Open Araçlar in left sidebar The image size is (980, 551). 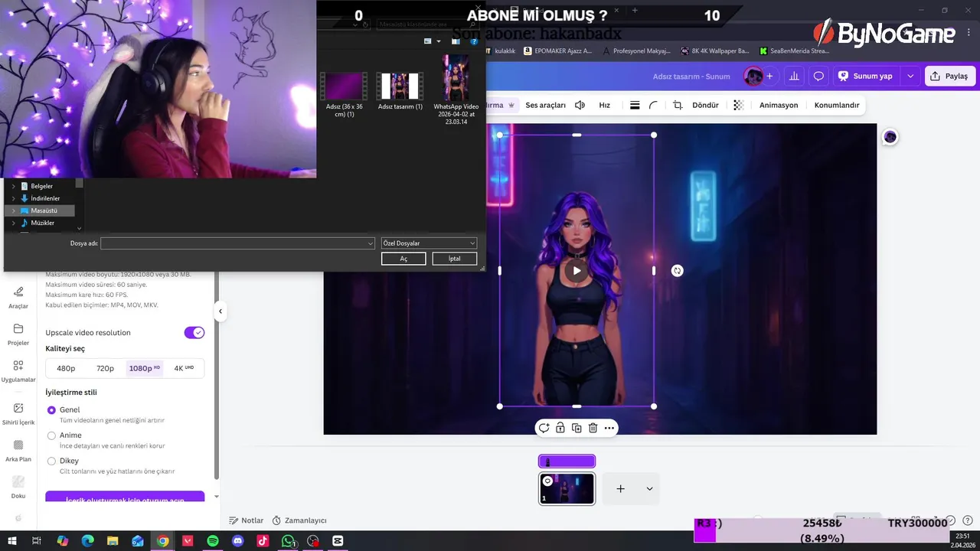pyautogui.click(x=18, y=297)
